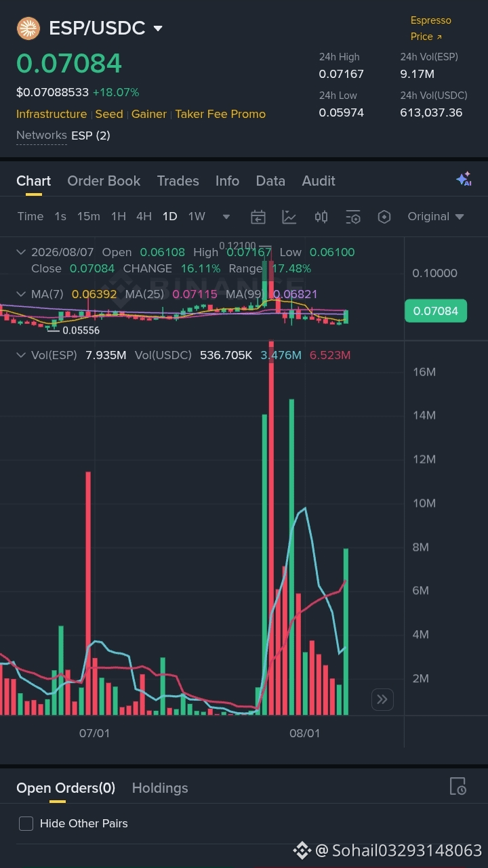The width and height of the screenshot is (488, 868).
Task: Select the Time line-chart interval
Action: pyautogui.click(x=30, y=216)
